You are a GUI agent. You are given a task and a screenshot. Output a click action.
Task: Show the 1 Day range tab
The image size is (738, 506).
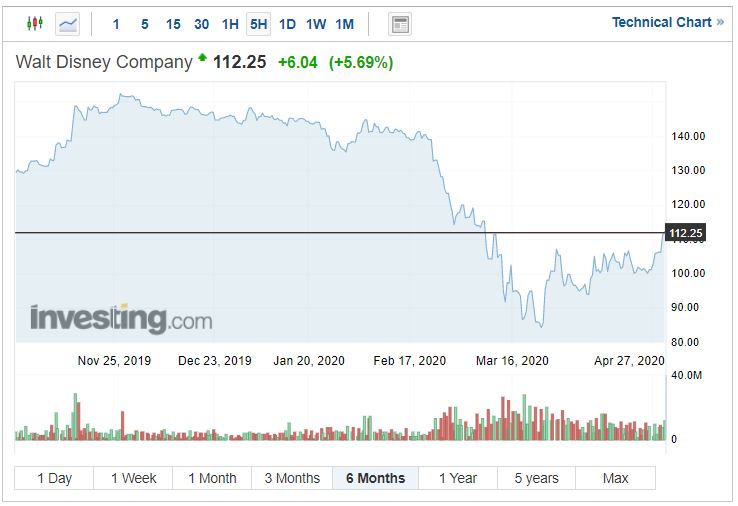pyautogui.click(x=55, y=478)
